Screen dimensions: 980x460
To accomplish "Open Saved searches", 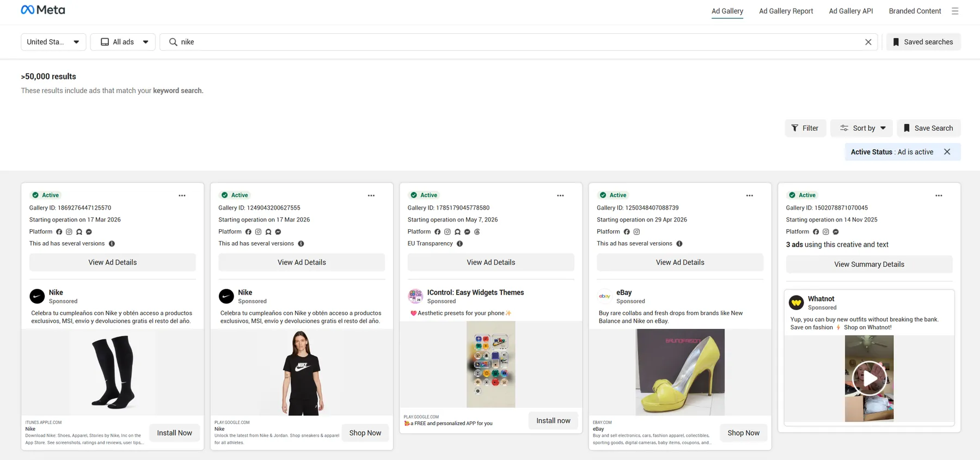I will coord(923,42).
